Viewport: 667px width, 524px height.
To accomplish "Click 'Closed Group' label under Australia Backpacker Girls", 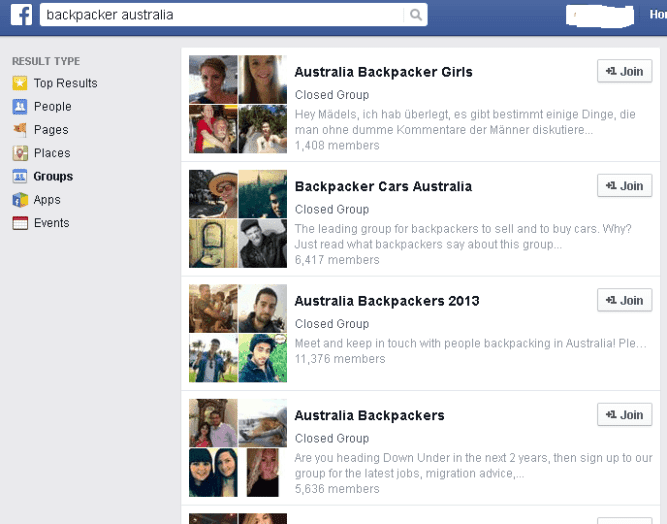I will tap(332, 94).
